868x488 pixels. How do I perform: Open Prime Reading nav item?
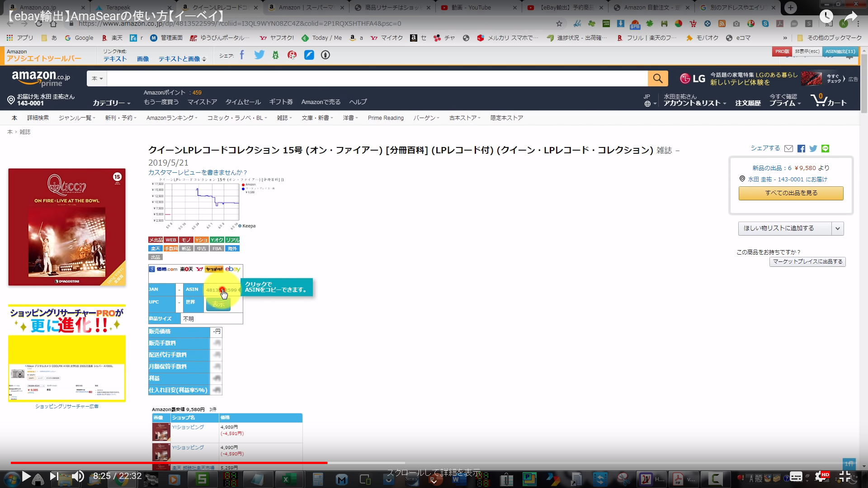click(x=386, y=118)
